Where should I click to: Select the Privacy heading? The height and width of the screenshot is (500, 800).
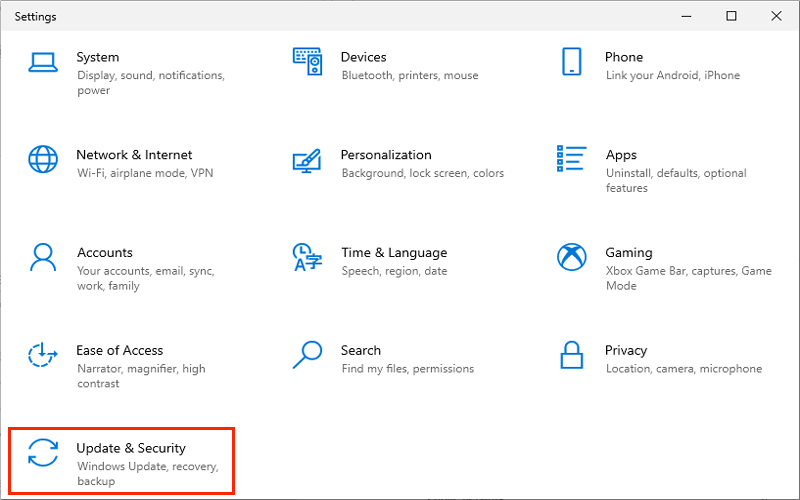coord(626,351)
